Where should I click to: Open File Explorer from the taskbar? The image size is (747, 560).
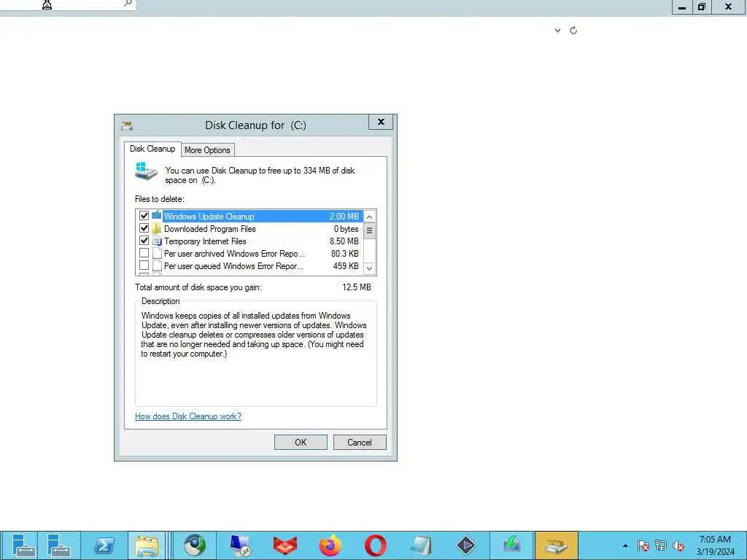pyautogui.click(x=147, y=545)
